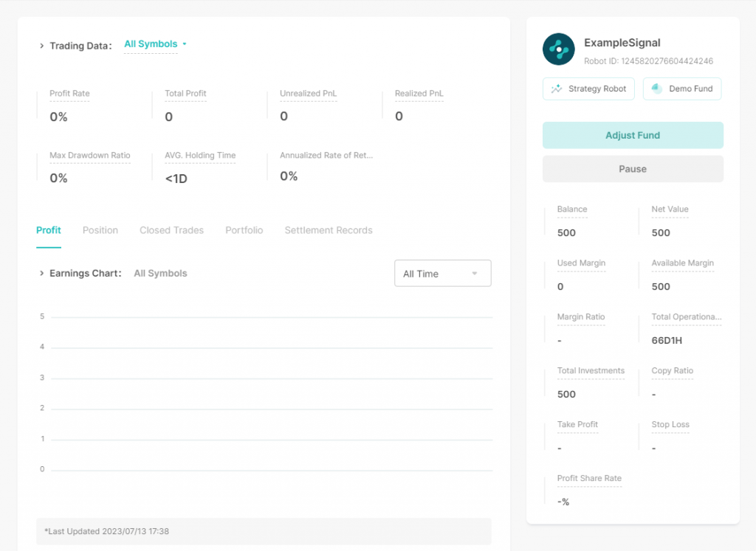Collapse the Earnings Chart section chevron
Image resolution: width=756 pixels, height=551 pixels.
point(41,273)
